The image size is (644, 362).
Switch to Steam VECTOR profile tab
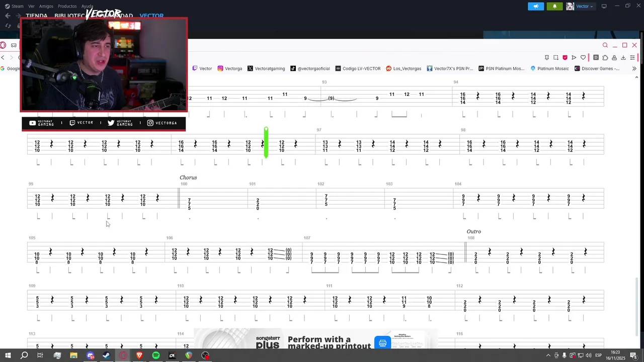(151, 16)
